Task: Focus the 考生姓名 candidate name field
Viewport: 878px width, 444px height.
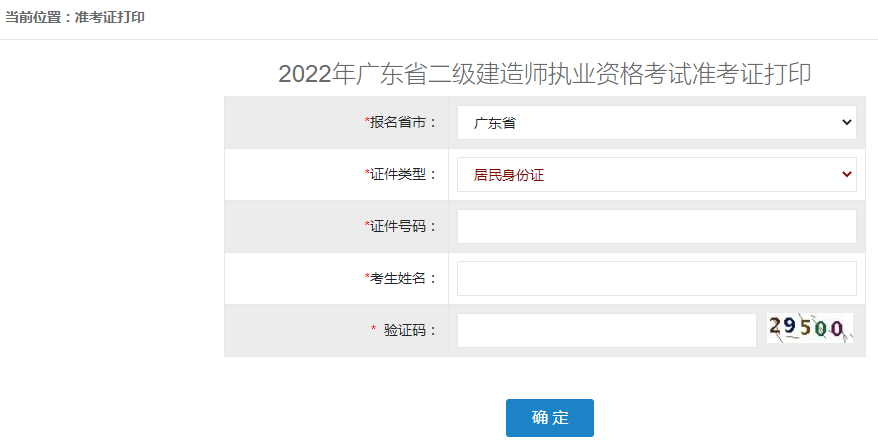Action: click(656, 278)
